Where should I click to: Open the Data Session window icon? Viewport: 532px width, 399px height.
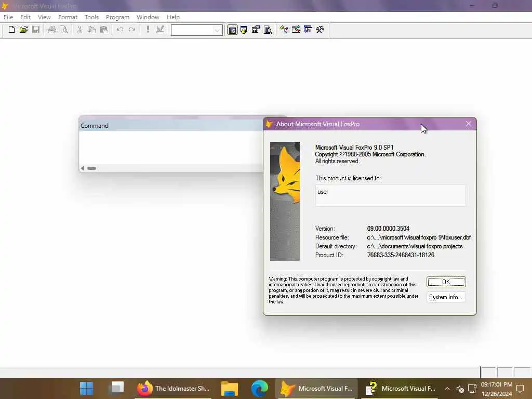coord(244,30)
